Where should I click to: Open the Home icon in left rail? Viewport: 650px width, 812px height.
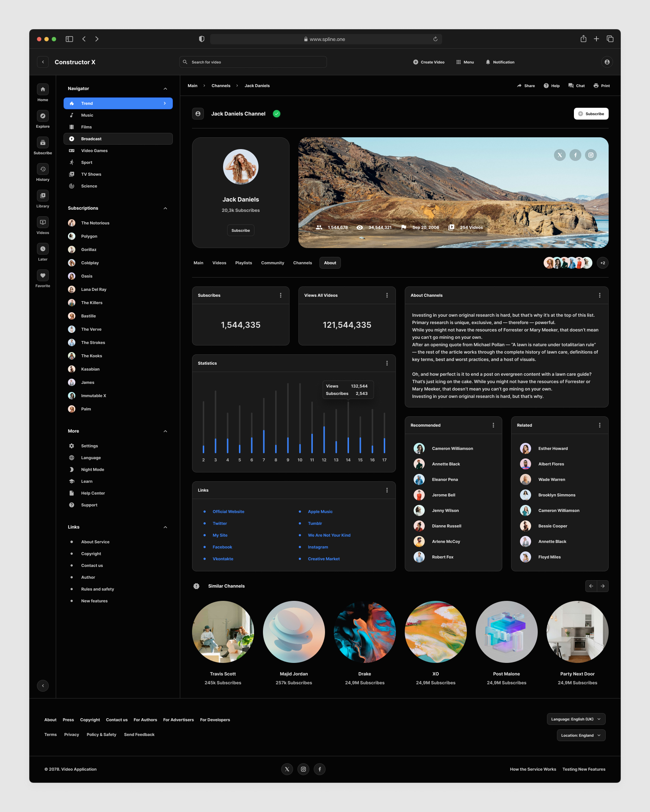[x=42, y=89]
